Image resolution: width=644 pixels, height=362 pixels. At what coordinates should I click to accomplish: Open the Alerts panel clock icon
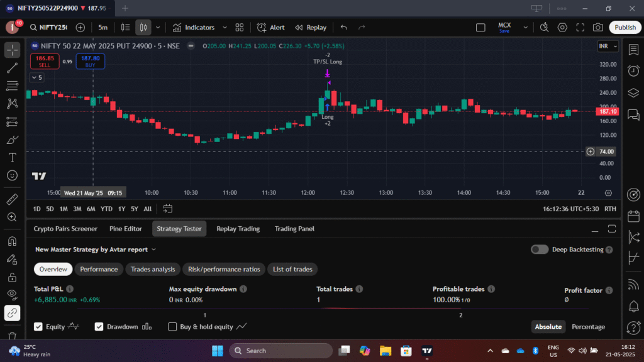point(633,70)
